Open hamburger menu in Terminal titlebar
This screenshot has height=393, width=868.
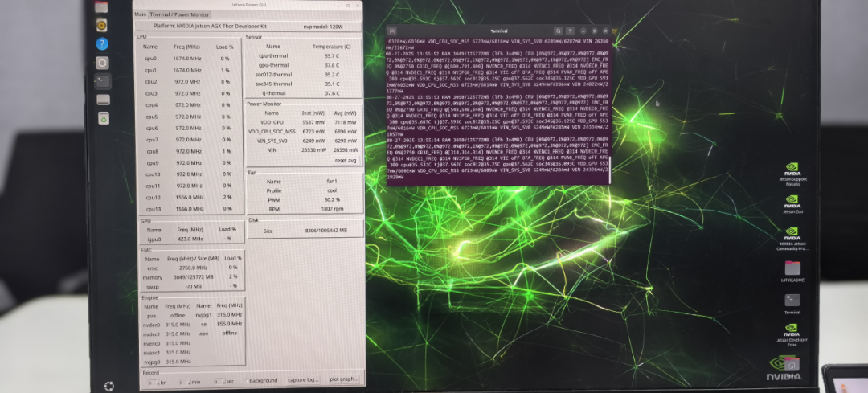(570, 31)
